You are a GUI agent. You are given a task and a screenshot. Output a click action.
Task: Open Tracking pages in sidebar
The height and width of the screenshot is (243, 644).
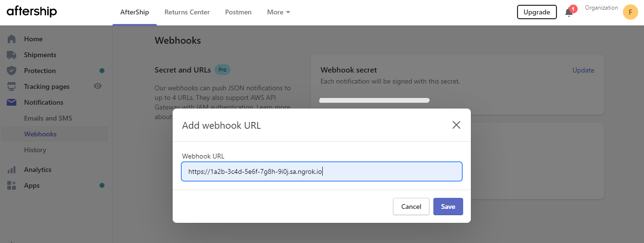(x=47, y=86)
